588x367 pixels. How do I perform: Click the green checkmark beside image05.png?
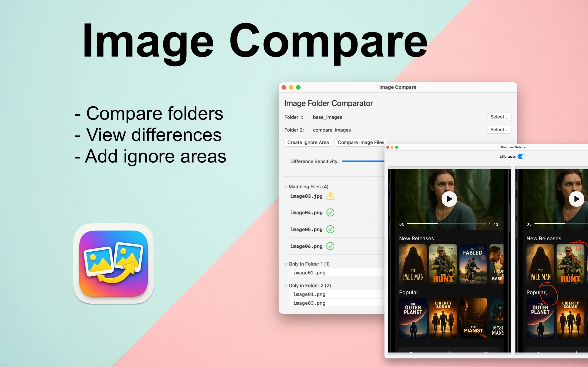[x=330, y=229]
